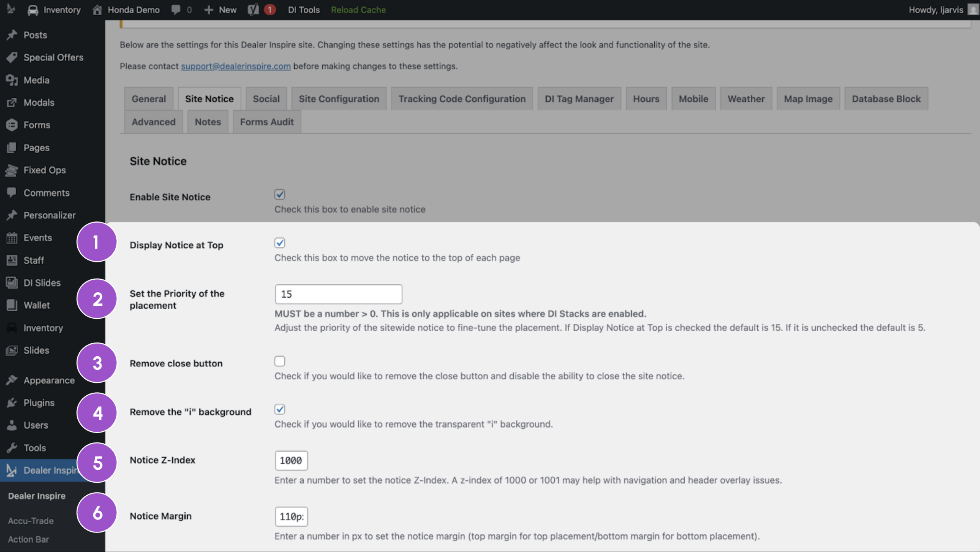The image size is (980, 552).
Task: Click the support@dealerinspire.com email link
Action: click(236, 66)
